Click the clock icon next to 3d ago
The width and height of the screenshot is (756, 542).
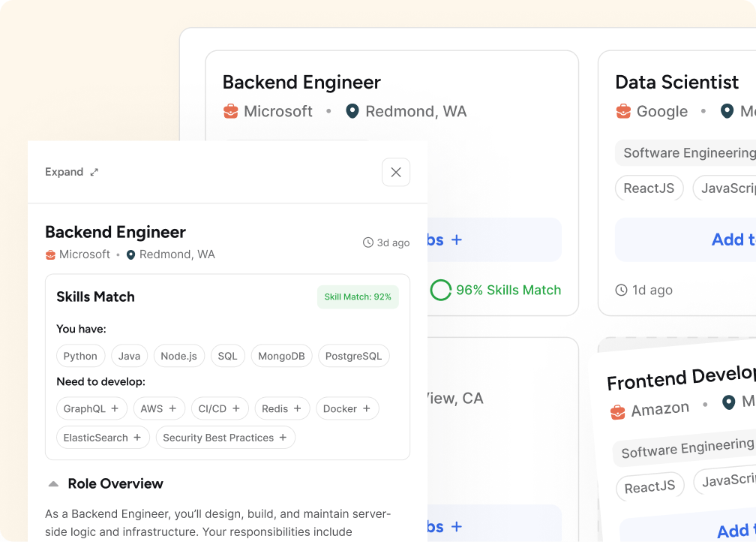[x=367, y=242]
